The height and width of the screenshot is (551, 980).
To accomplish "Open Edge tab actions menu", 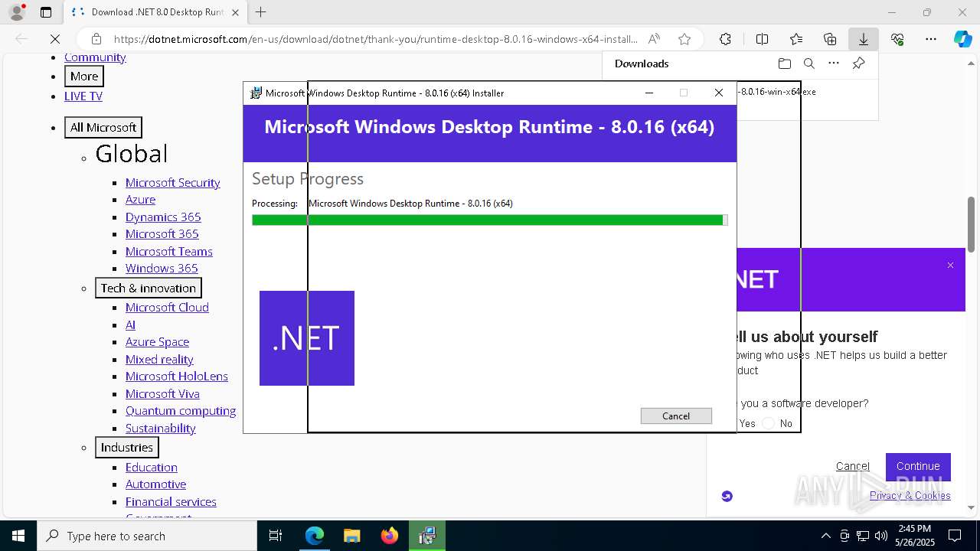I will (x=46, y=12).
